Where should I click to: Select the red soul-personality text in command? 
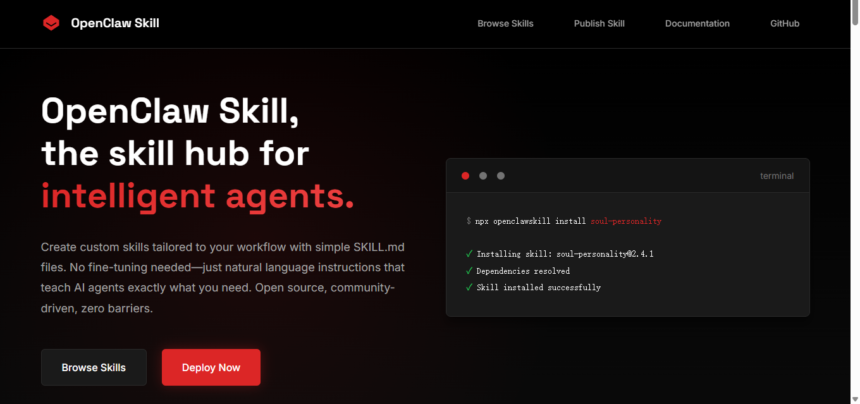[626, 221]
